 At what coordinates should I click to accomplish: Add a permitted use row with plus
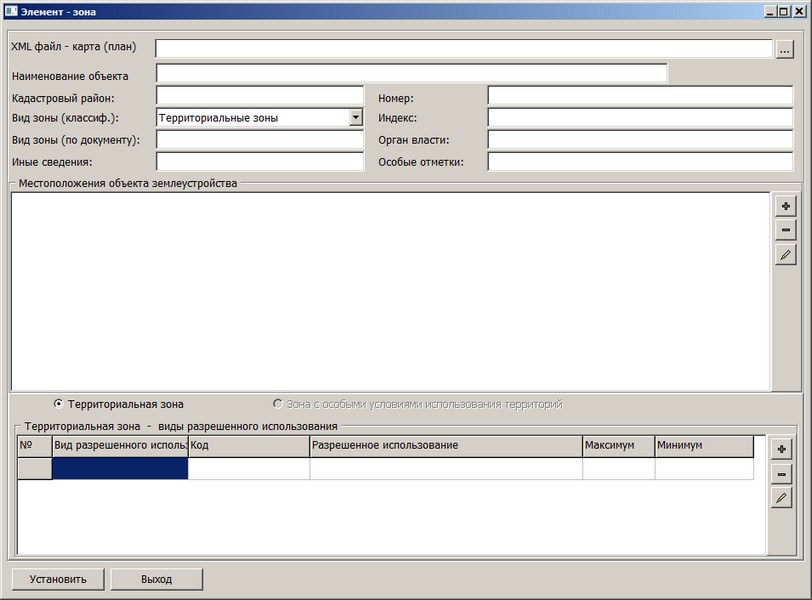point(781,449)
